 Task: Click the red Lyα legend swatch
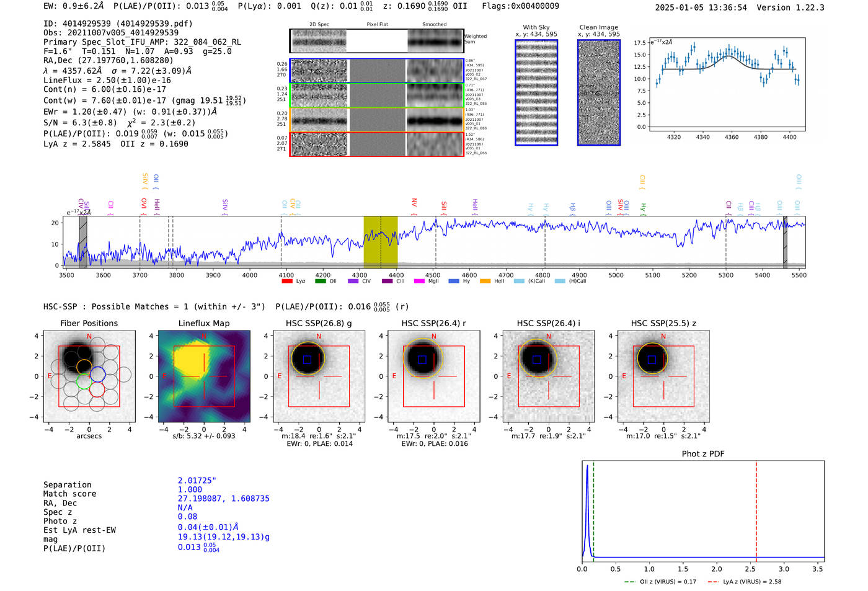pos(286,282)
